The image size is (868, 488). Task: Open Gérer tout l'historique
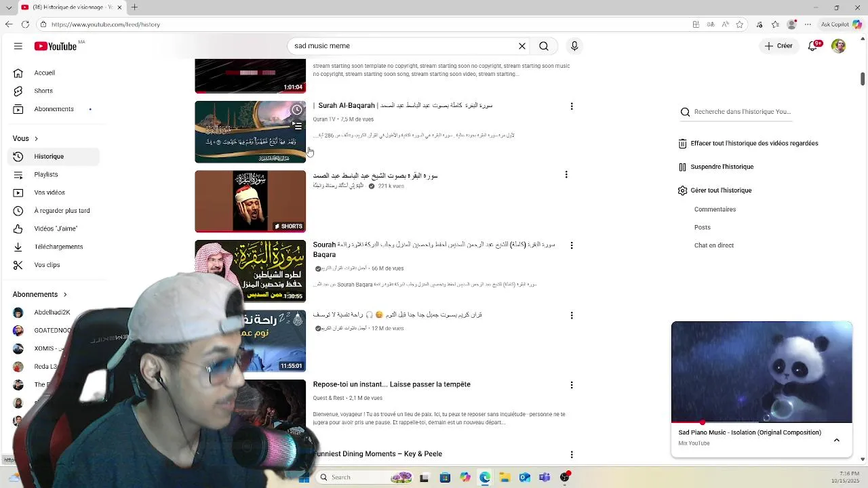coord(715,190)
